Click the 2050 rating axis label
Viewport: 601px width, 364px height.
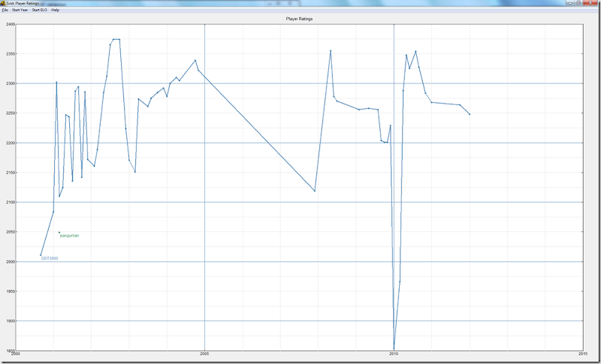(x=11, y=232)
